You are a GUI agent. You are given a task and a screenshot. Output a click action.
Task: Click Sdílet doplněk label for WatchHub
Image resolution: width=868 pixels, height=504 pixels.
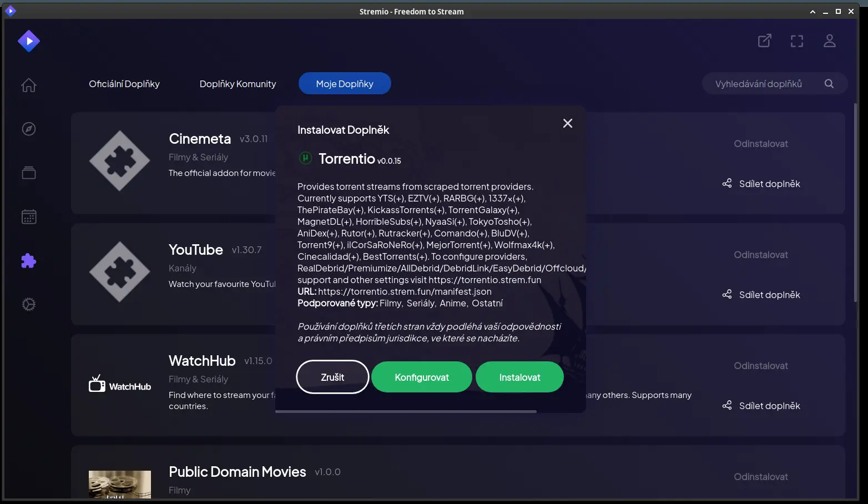point(770,406)
